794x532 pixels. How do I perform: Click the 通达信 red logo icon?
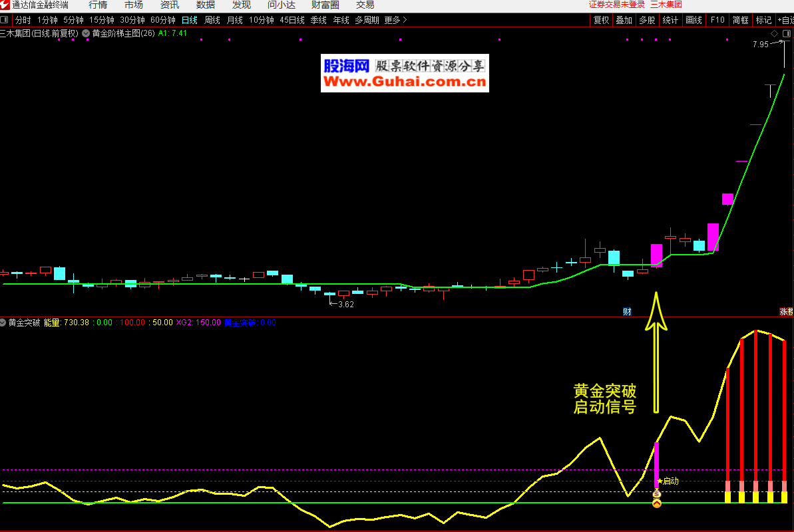click(5, 5)
